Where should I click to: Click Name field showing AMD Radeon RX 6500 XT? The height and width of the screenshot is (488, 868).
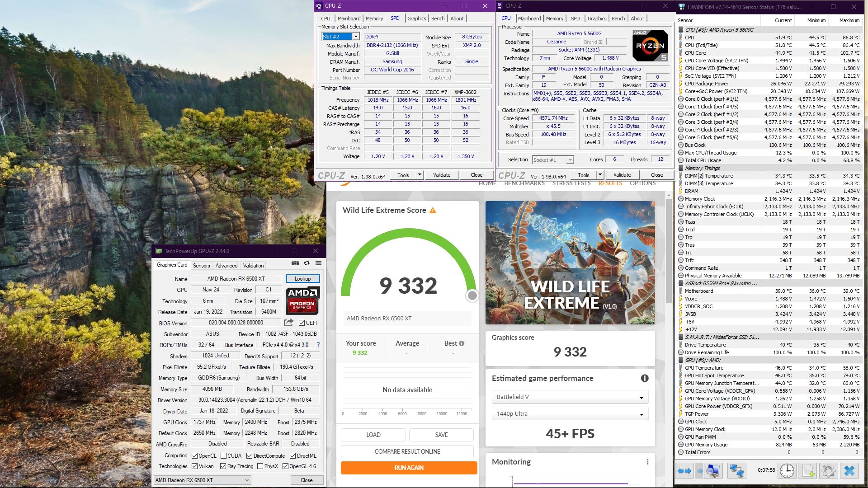[x=236, y=279]
